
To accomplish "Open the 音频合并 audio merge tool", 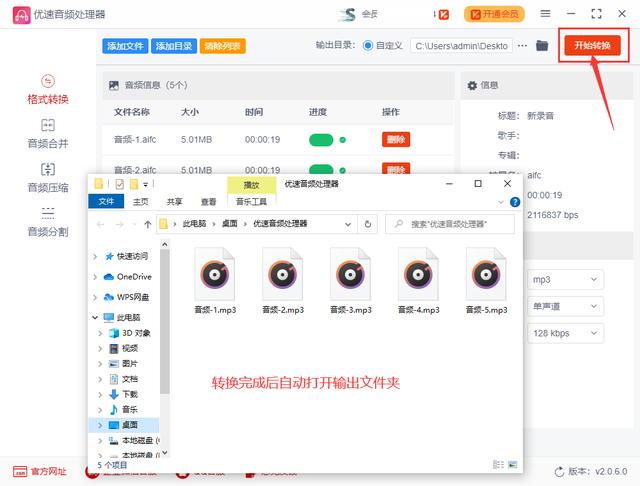I will click(48, 134).
